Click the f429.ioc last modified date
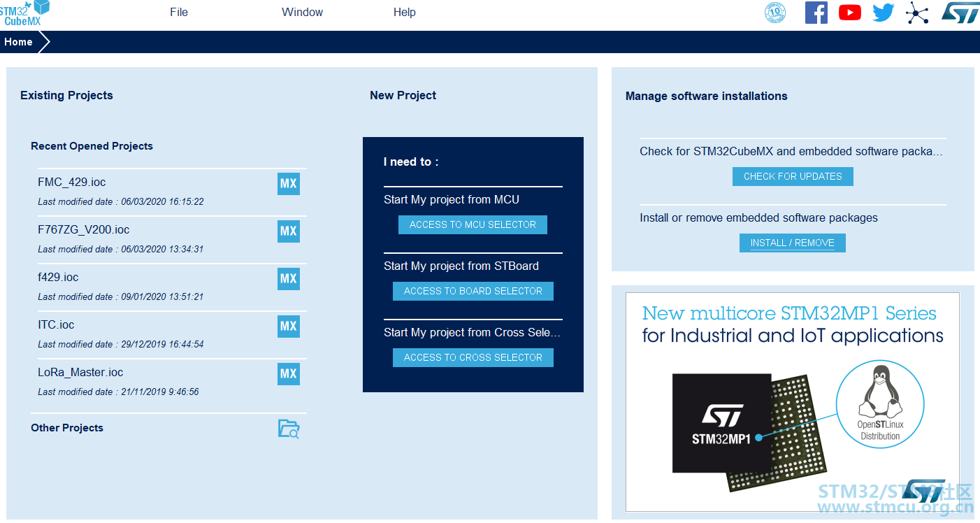 coord(121,296)
